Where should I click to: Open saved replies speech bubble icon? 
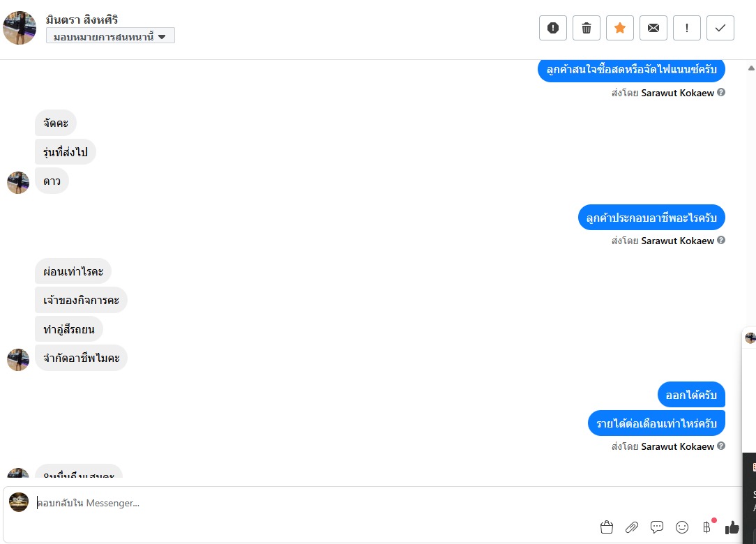click(657, 527)
